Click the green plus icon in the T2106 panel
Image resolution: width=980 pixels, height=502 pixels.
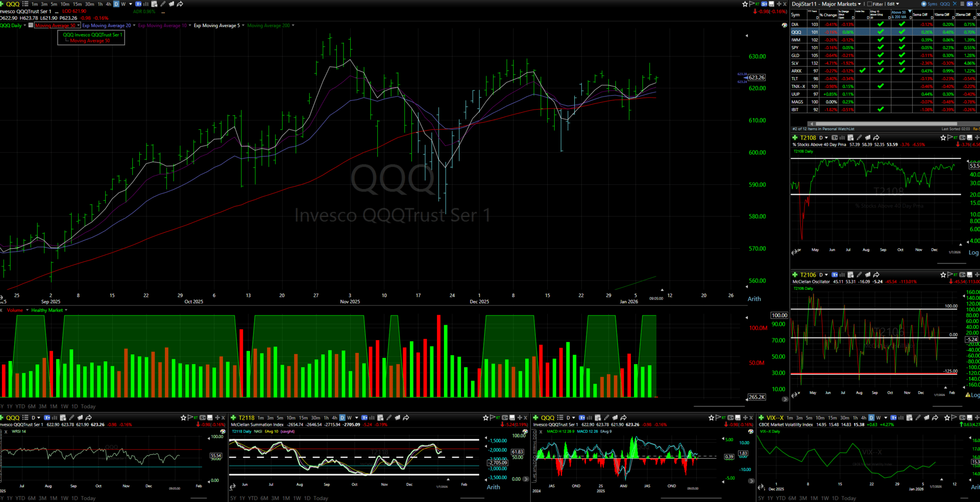tap(795, 275)
